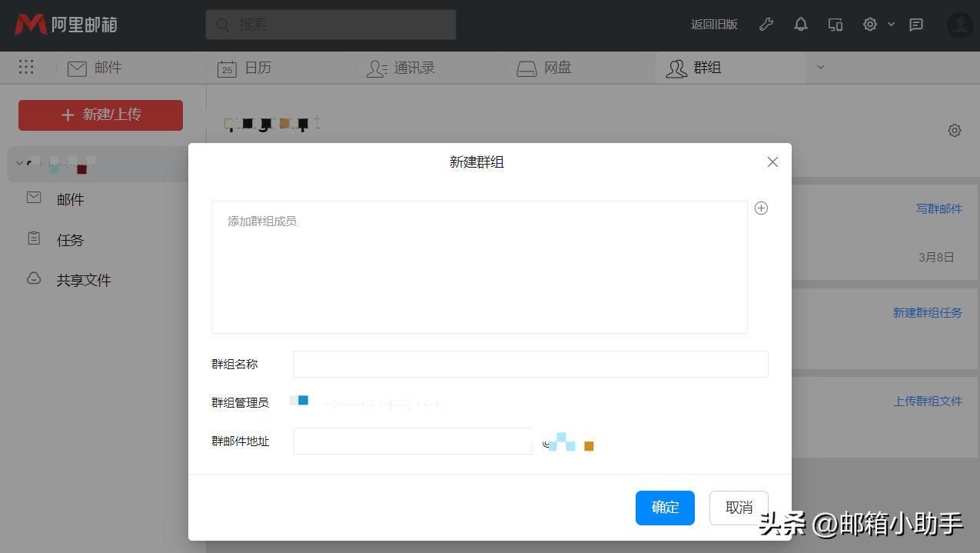
Task: Open the feedback message icon
Action: click(916, 25)
